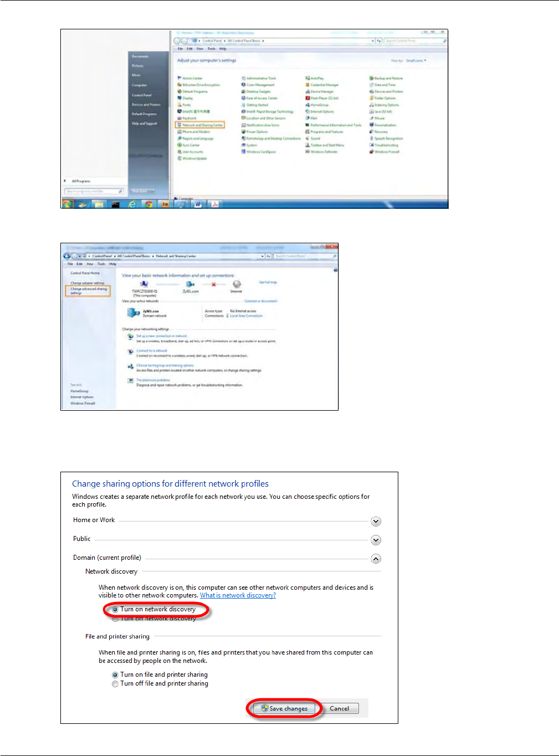Click Control Panel Home in left pane
Viewport: 559px width, 756px height.
(x=85, y=273)
